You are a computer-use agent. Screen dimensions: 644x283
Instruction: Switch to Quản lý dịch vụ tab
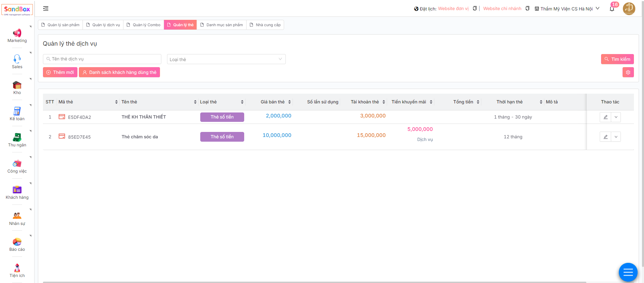point(103,25)
